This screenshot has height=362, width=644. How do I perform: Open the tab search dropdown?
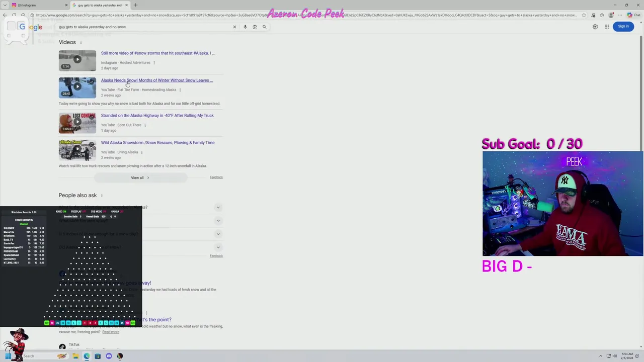(5, 5)
